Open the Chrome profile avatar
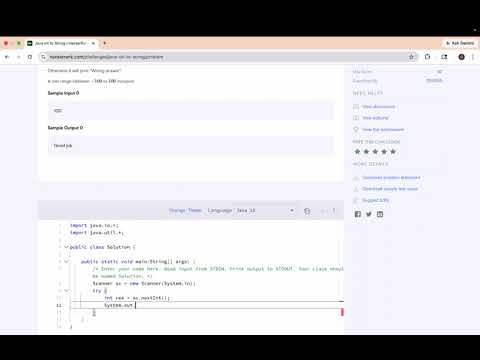Viewport: 480px width, 360px height. pyautogui.click(x=461, y=57)
